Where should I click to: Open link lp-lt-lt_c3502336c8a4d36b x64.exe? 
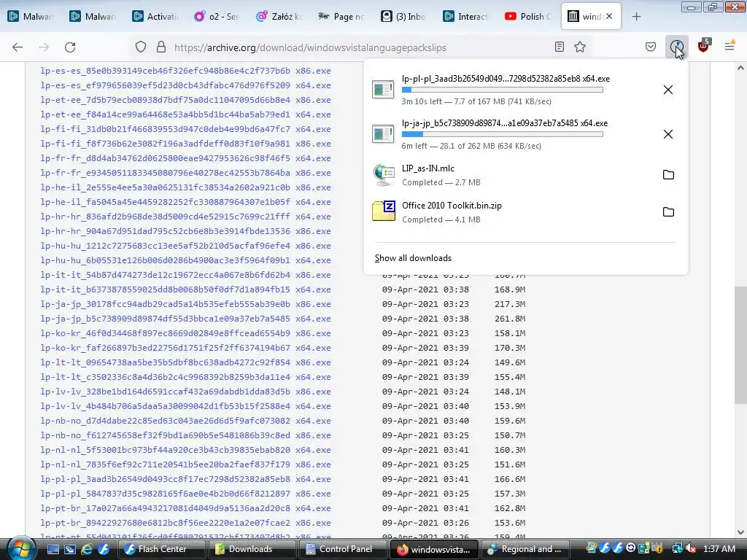pyautogui.click(x=185, y=377)
